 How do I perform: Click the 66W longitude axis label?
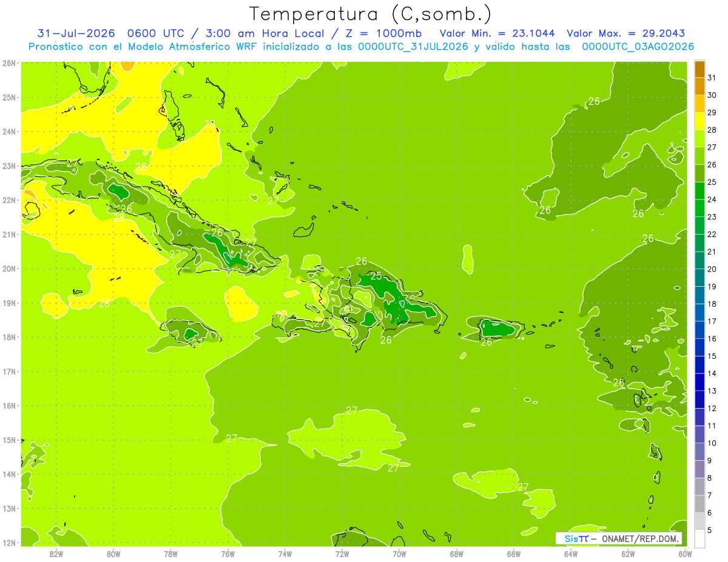click(514, 554)
